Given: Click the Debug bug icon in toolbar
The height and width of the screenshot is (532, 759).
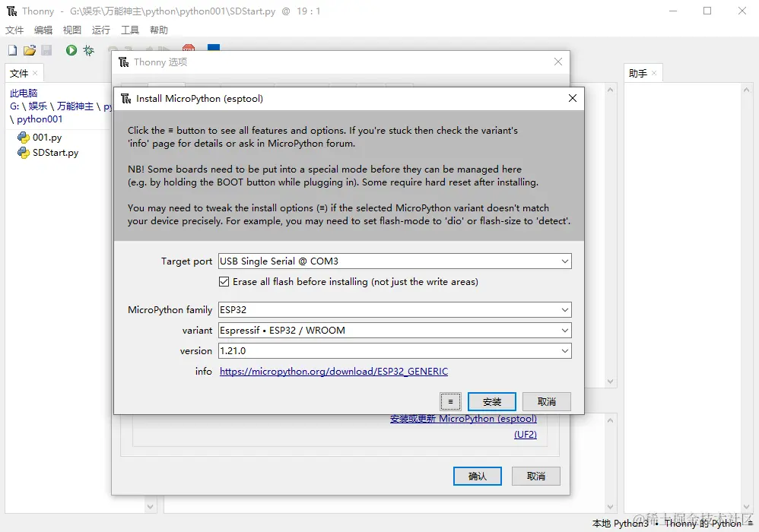Looking at the screenshot, I should pyautogui.click(x=88, y=50).
